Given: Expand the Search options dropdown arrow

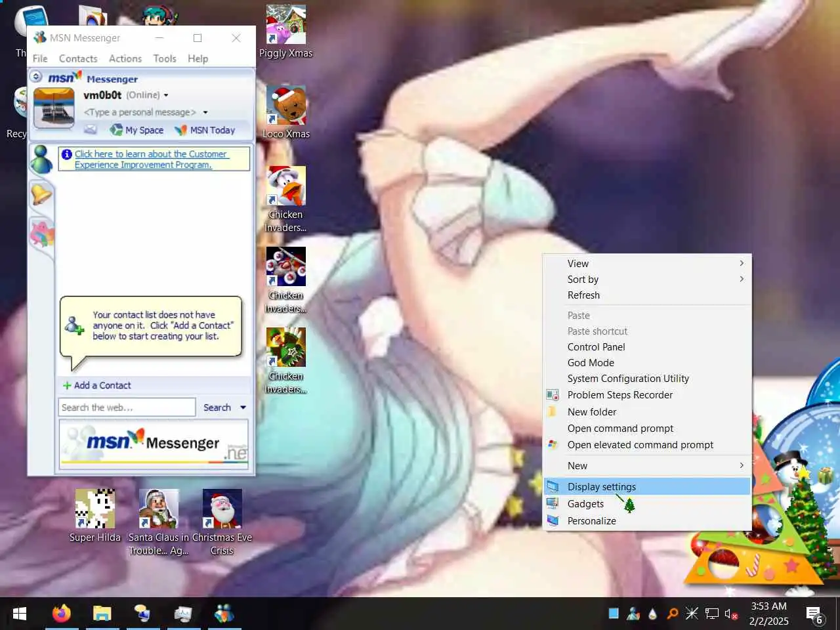Looking at the screenshot, I should coord(243,408).
